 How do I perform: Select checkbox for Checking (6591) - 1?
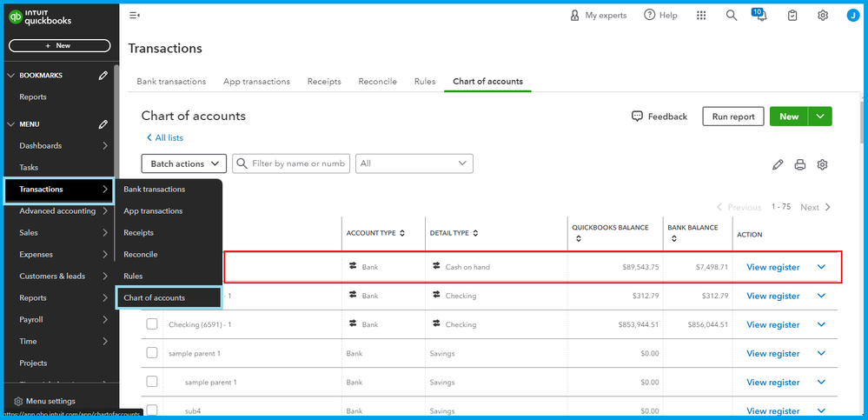[x=152, y=324]
